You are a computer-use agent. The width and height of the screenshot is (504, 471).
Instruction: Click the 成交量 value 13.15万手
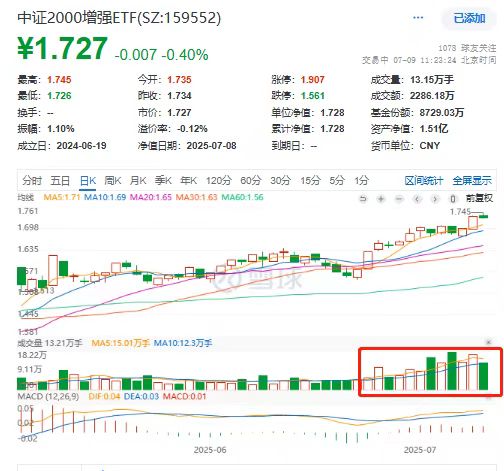pyautogui.click(x=432, y=80)
